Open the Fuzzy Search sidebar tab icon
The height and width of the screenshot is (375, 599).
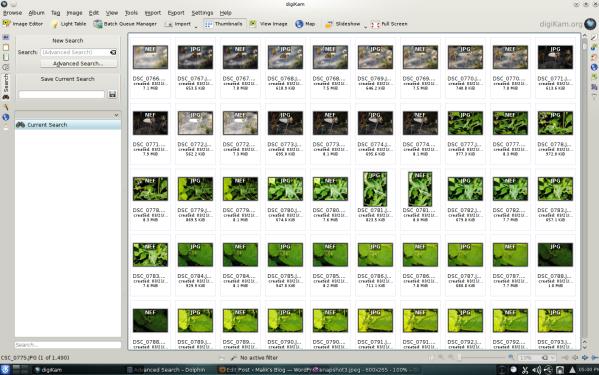coord(6,107)
